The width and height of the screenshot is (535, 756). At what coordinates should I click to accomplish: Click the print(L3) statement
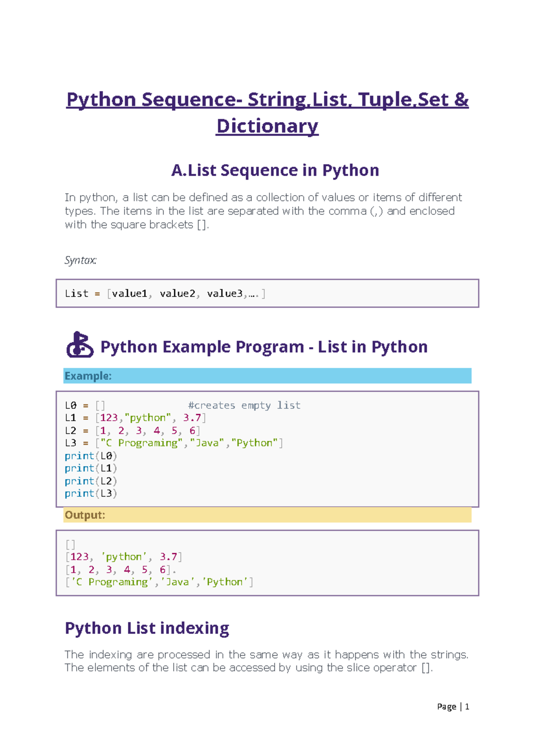(x=91, y=494)
